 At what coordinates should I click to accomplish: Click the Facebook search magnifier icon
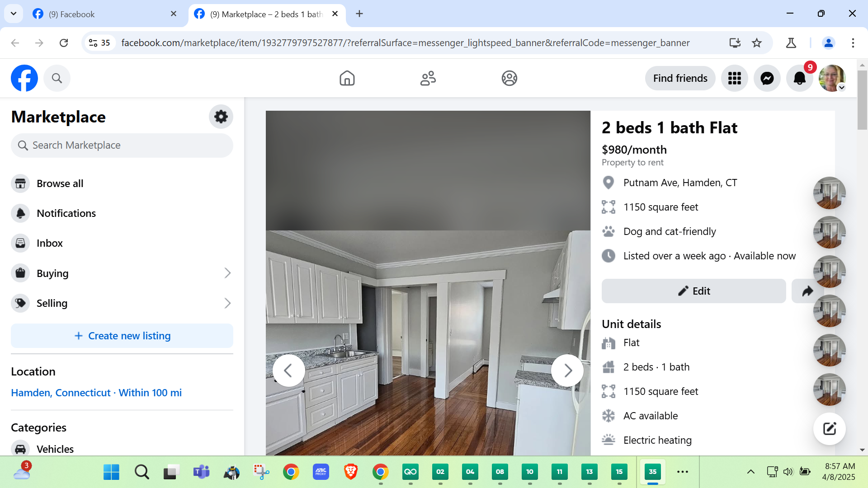[x=57, y=78]
